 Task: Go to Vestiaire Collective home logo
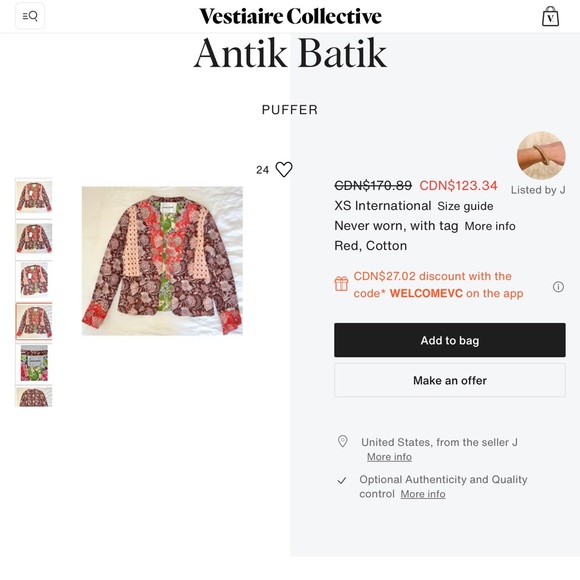[x=290, y=16]
